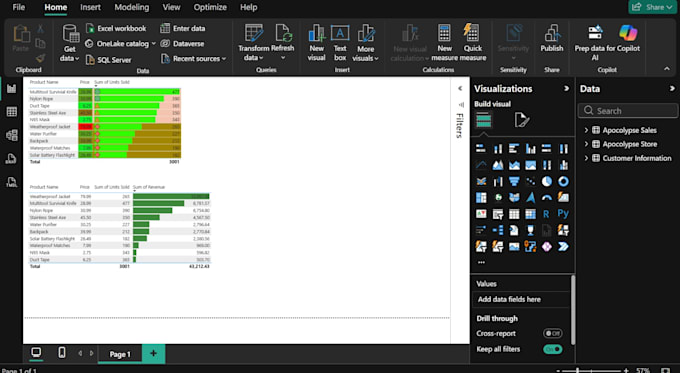Image resolution: width=680 pixels, height=373 pixels.
Task: Pick the Map globe visual
Action: pyautogui.click(x=497, y=198)
